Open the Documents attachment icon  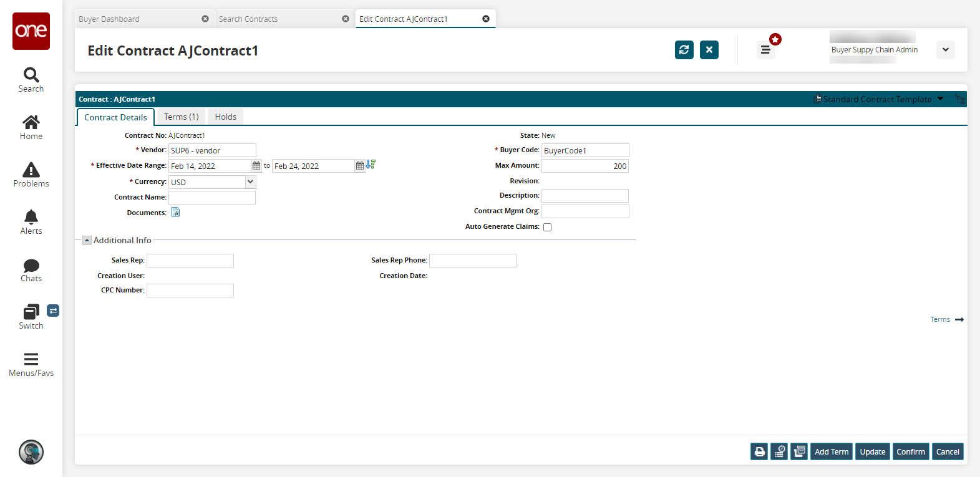pyautogui.click(x=176, y=213)
